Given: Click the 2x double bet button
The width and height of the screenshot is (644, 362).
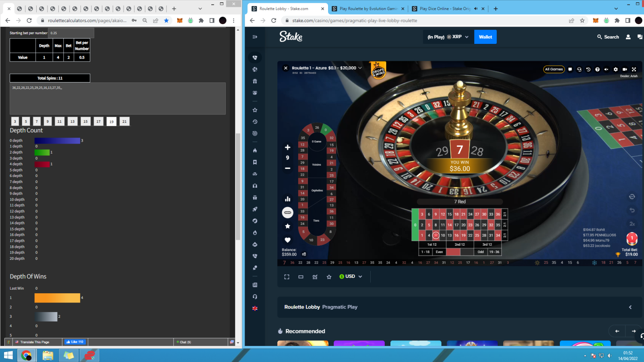Looking at the screenshot, I should pos(632,224).
